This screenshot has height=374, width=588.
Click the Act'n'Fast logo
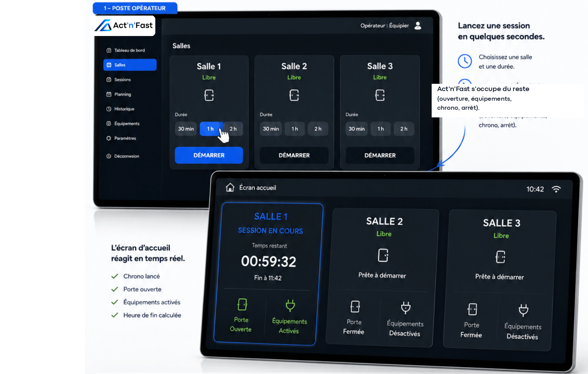click(123, 25)
